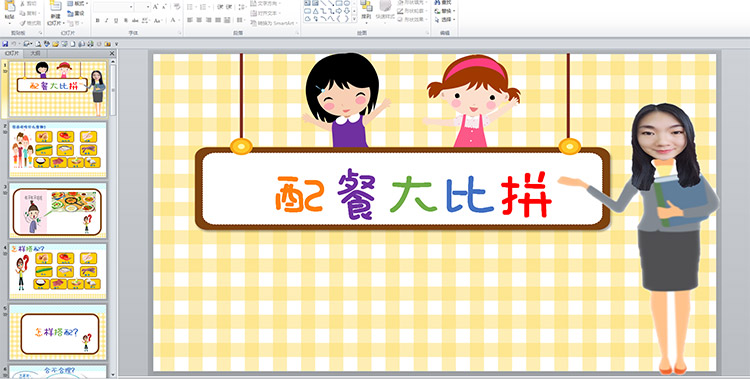Apply Italic formatting from ribbon
The width and height of the screenshot is (750, 379).
point(107,21)
